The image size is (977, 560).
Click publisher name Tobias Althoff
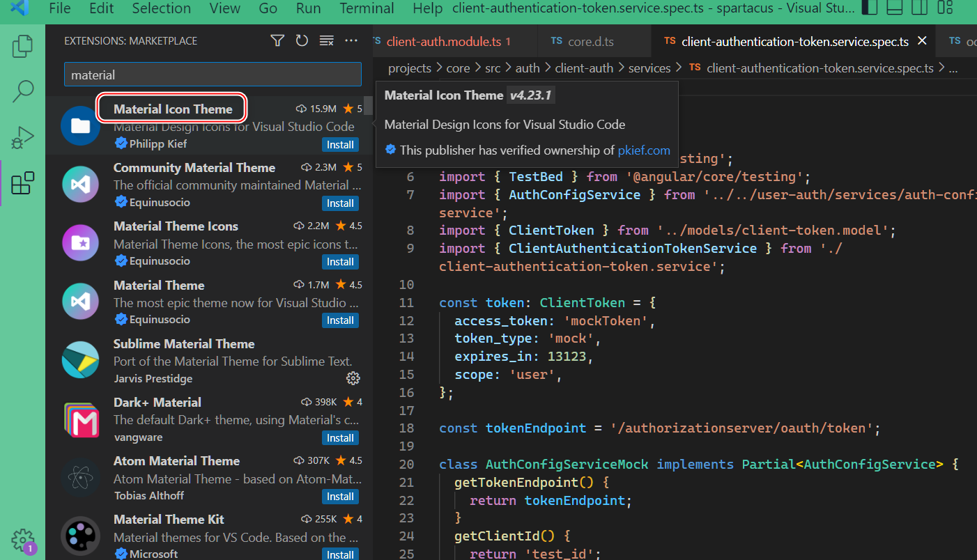point(150,495)
